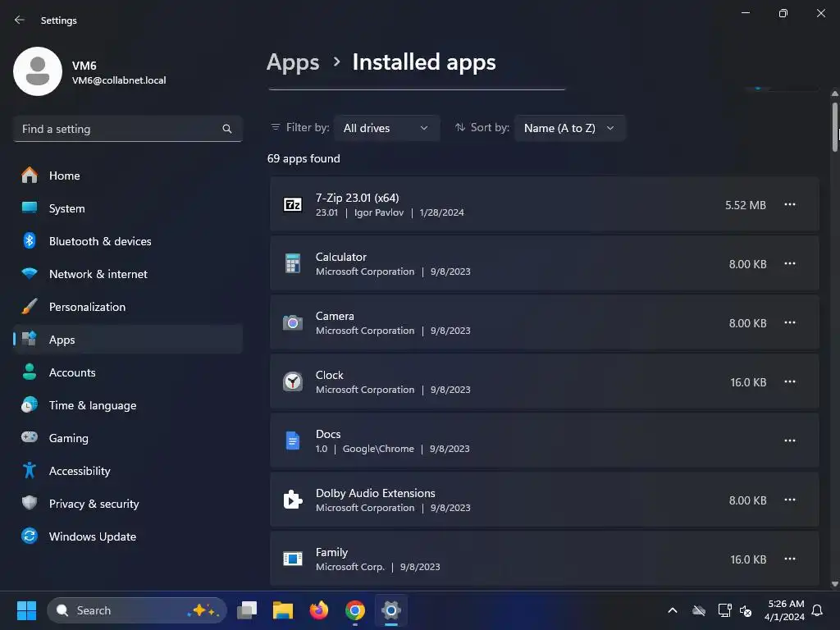The height and width of the screenshot is (630, 840).
Task: Open the notification bell
Action: tap(817, 610)
